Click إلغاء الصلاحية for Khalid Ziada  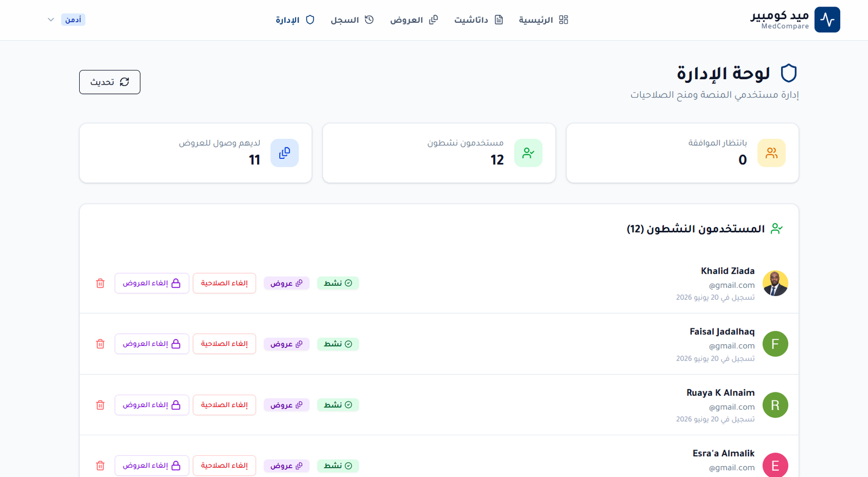[x=225, y=283]
